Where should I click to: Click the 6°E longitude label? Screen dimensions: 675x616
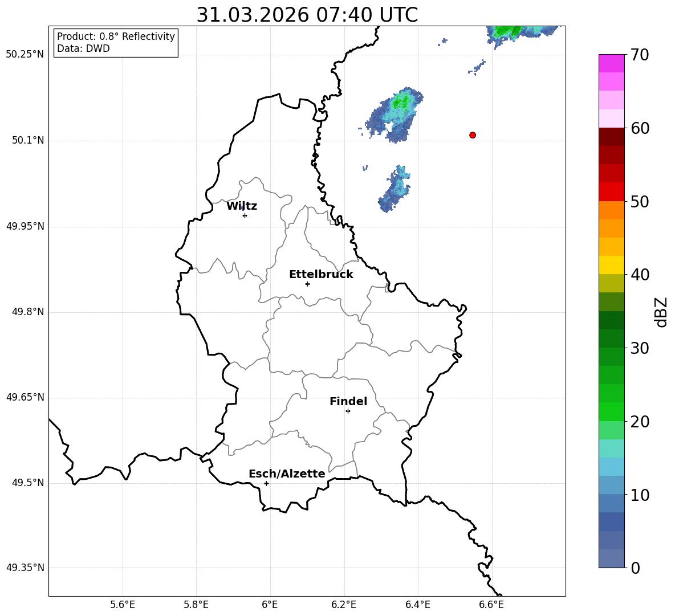click(x=270, y=605)
